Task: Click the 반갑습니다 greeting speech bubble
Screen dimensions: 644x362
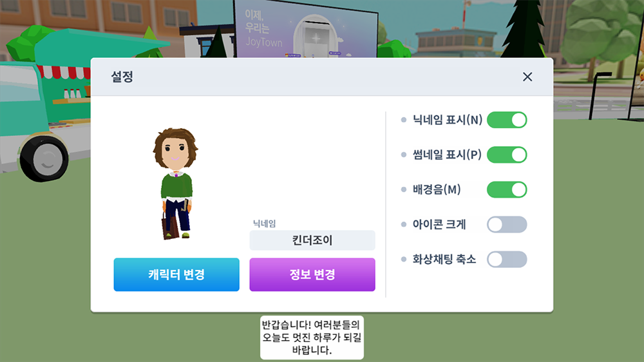Action: (x=312, y=338)
